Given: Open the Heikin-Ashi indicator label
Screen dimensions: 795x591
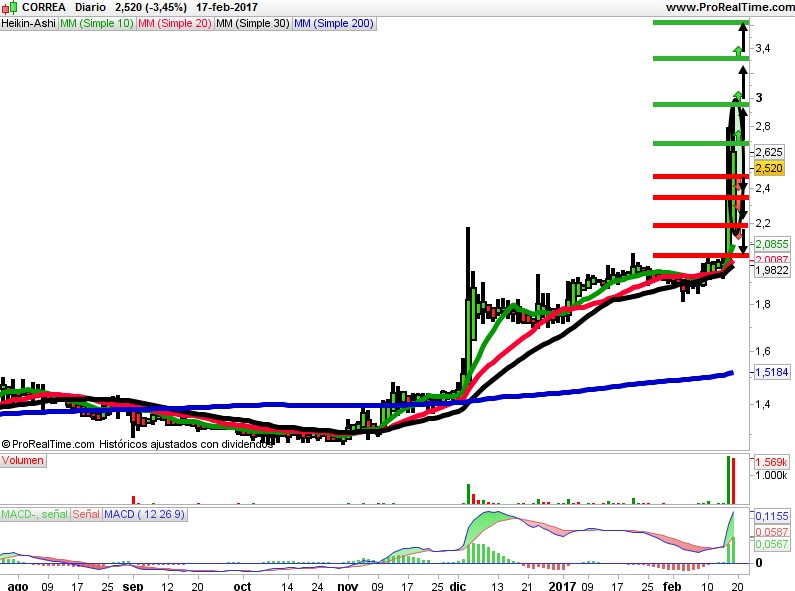Looking at the screenshot, I should tap(28, 23).
